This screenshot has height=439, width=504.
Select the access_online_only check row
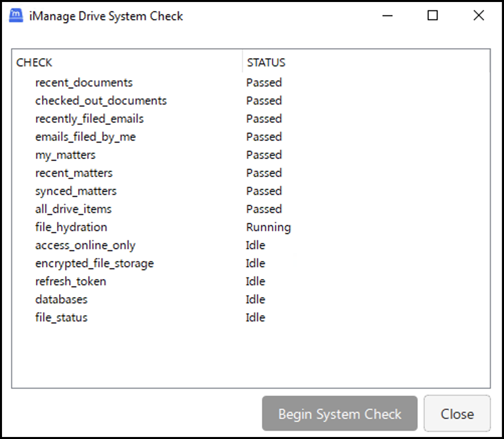click(85, 245)
